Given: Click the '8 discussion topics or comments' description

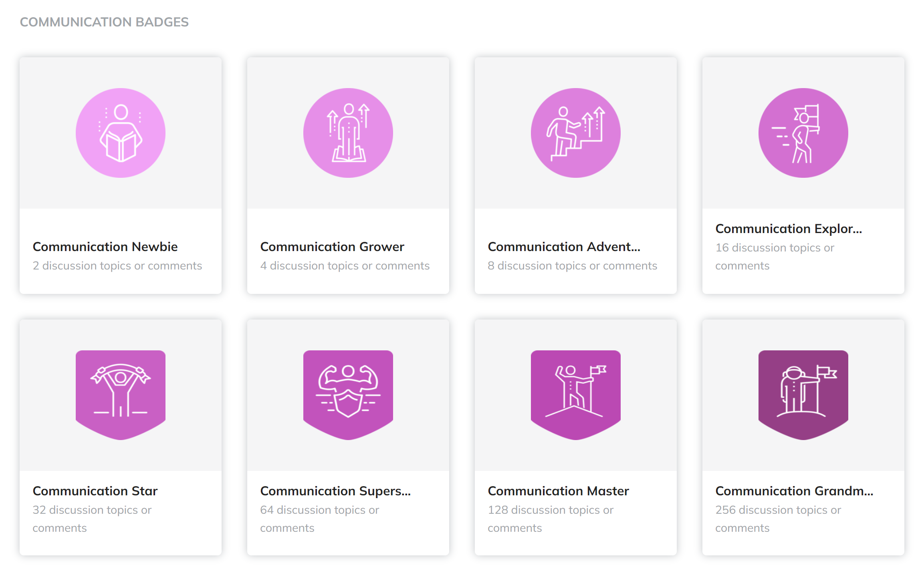Looking at the screenshot, I should [572, 266].
